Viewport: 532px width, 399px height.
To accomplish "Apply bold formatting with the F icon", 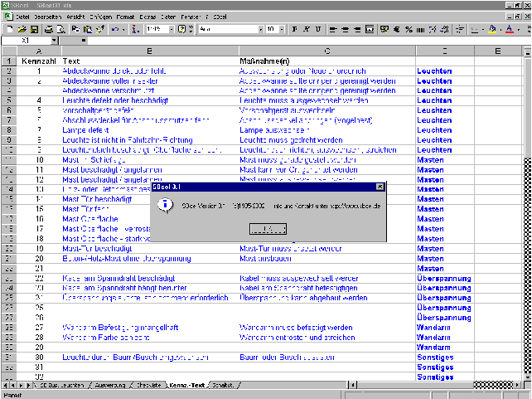I will 294,30.
